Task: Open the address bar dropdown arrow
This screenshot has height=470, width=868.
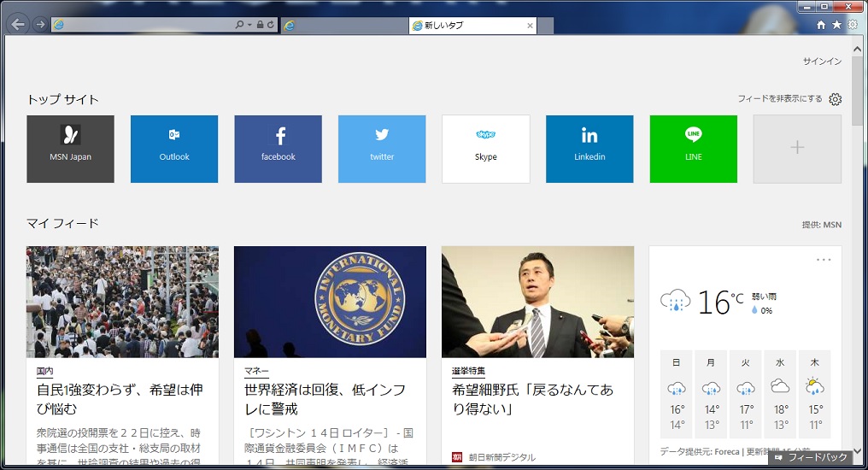Action: coord(249,25)
